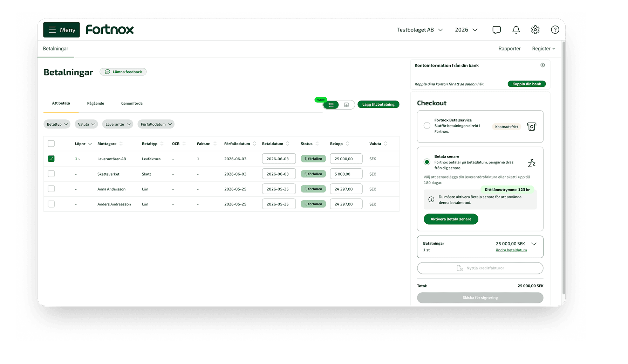Viewport: 628px width, 364px height.
Task: Click the Kostnadsfritt badge
Action: point(506,127)
